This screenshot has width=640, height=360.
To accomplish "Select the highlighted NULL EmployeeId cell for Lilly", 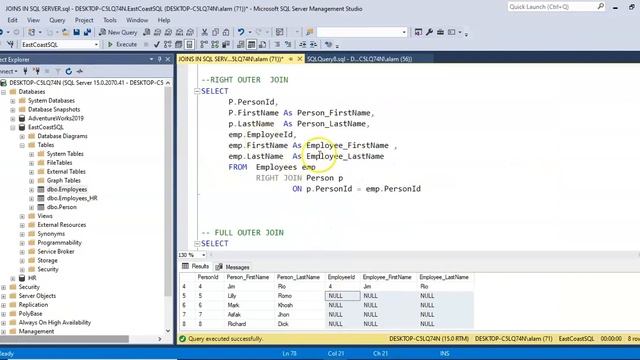I will click(x=342, y=296).
